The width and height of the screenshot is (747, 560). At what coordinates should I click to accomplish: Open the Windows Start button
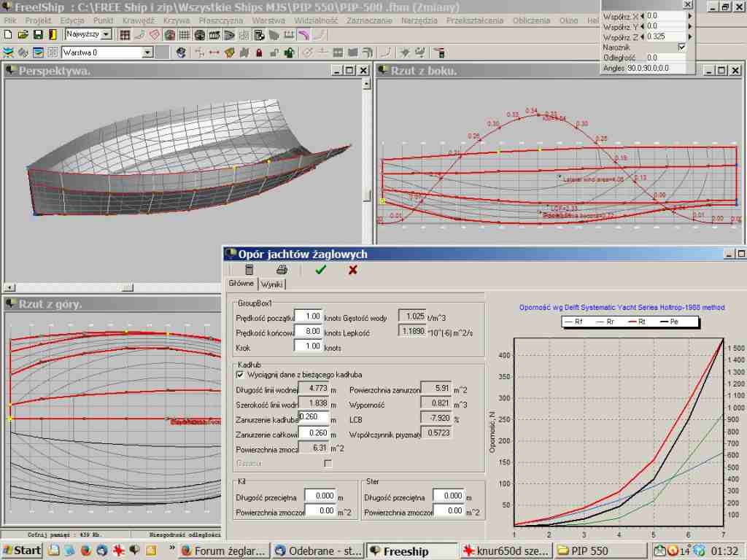[21, 551]
